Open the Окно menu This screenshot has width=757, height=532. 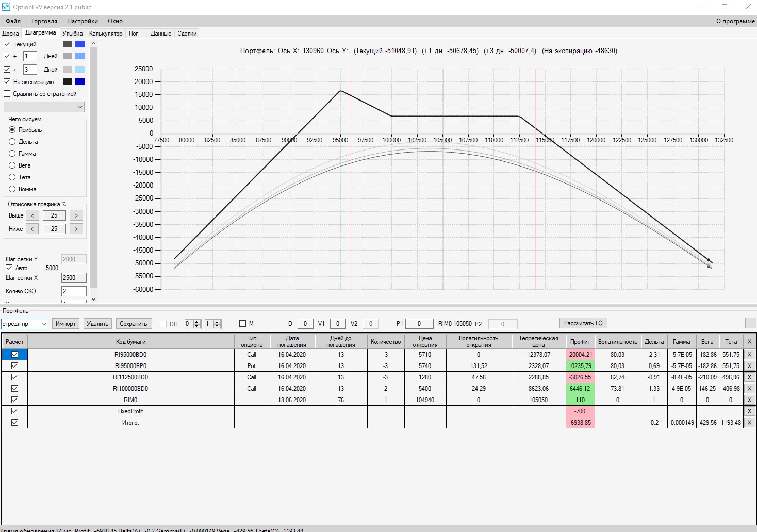pos(115,21)
